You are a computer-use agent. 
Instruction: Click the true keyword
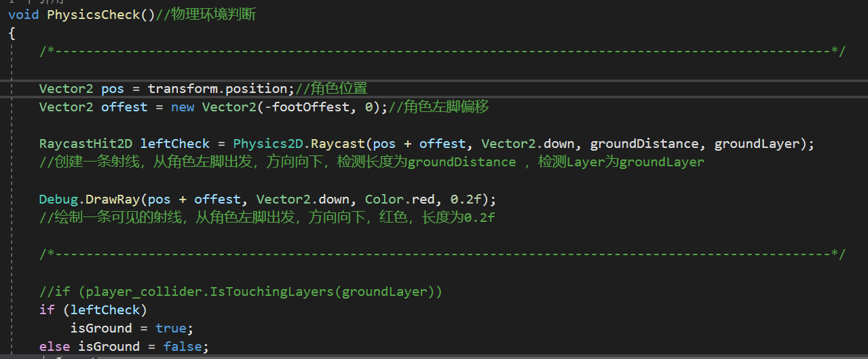click(171, 328)
